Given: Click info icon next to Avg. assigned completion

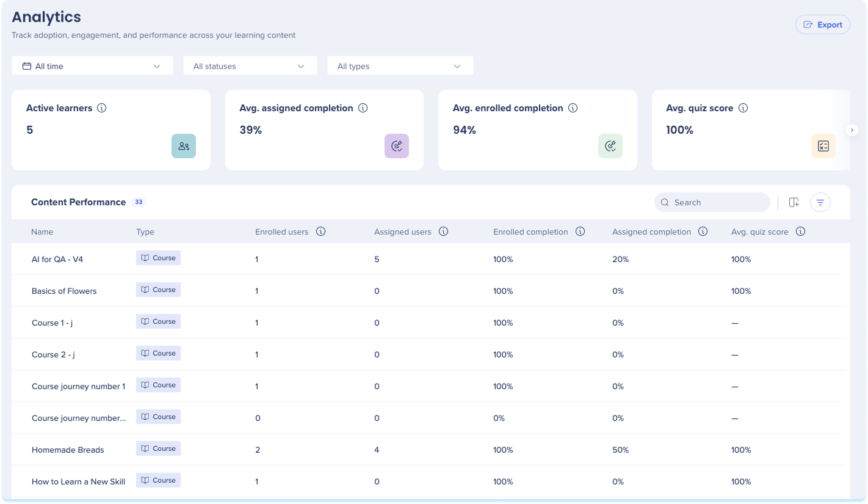Looking at the screenshot, I should tap(363, 108).
